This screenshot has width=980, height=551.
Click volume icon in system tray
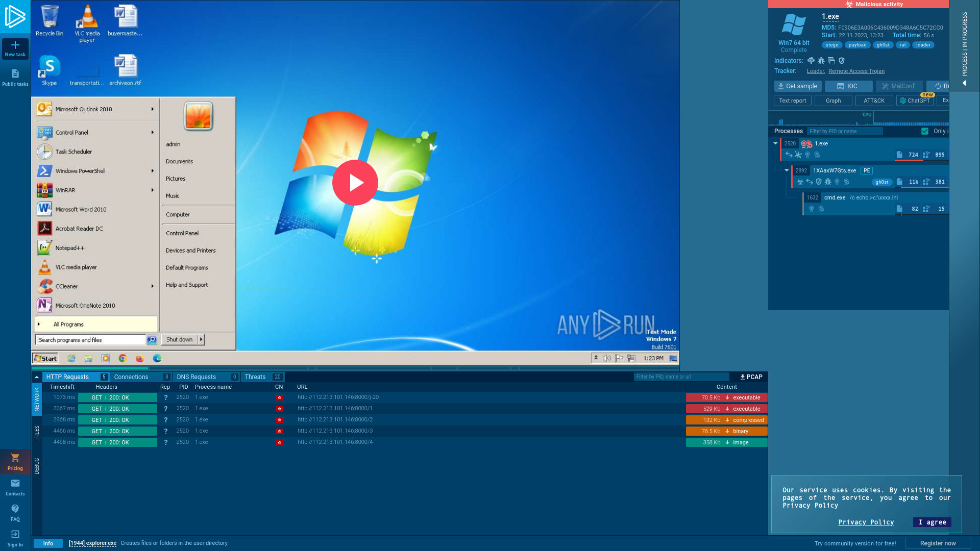coord(607,358)
